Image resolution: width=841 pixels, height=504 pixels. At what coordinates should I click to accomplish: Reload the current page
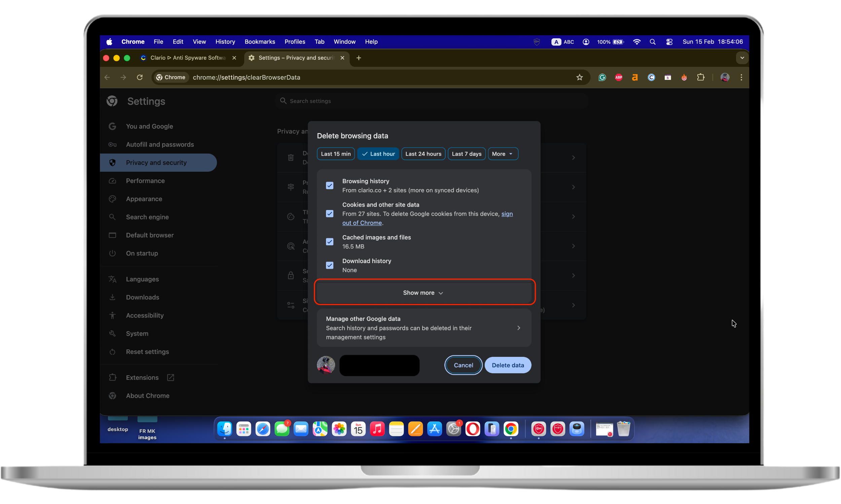pos(139,77)
